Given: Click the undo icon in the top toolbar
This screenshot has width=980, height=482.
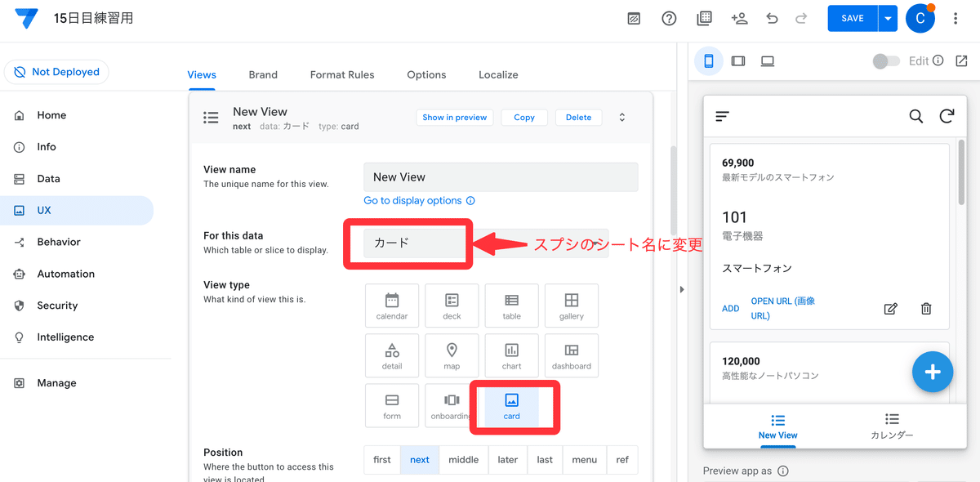Looking at the screenshot, I should click(x=772, y=18).
